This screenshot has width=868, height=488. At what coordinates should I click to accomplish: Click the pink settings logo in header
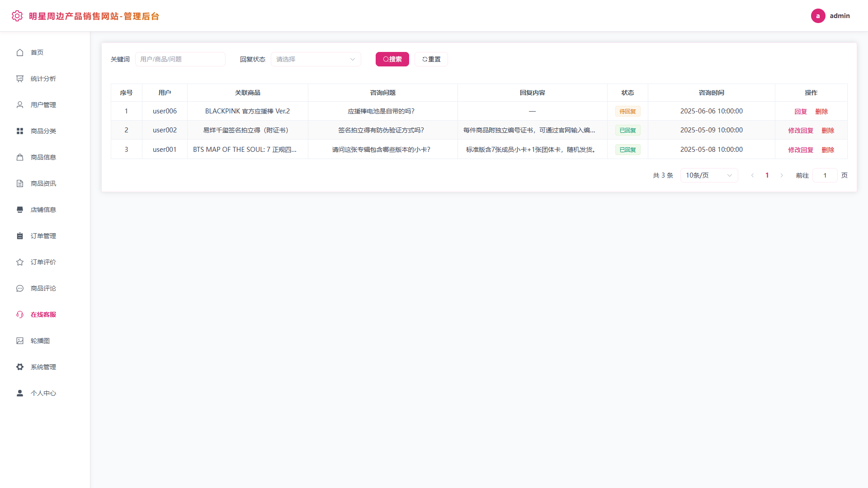[17, 16]
